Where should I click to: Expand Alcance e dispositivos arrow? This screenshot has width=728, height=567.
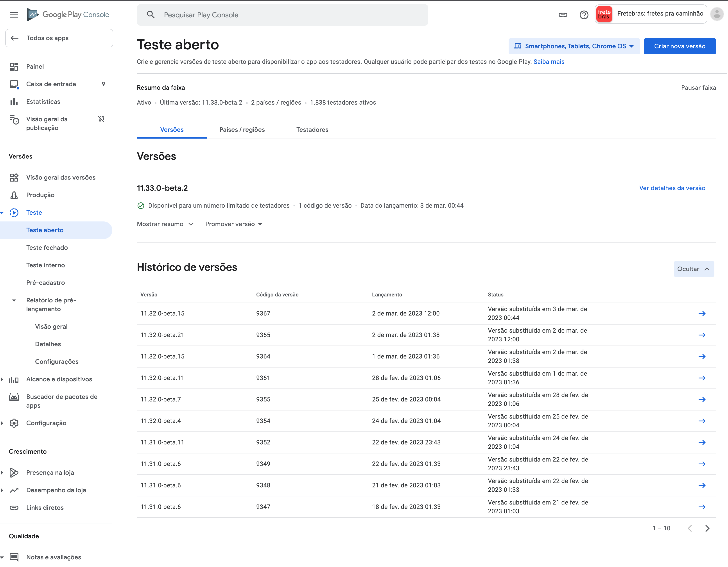[2, 379]
